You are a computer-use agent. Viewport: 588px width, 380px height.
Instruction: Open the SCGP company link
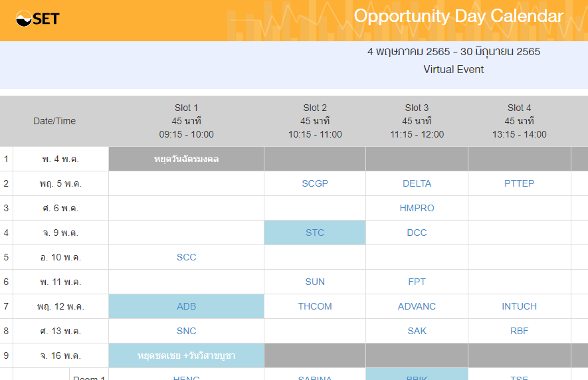point(315,183)
